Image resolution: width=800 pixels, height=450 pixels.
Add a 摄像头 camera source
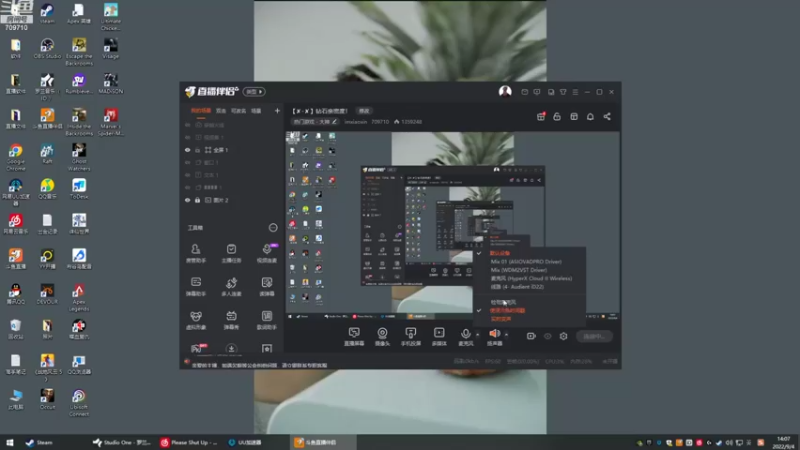[382, 337]
